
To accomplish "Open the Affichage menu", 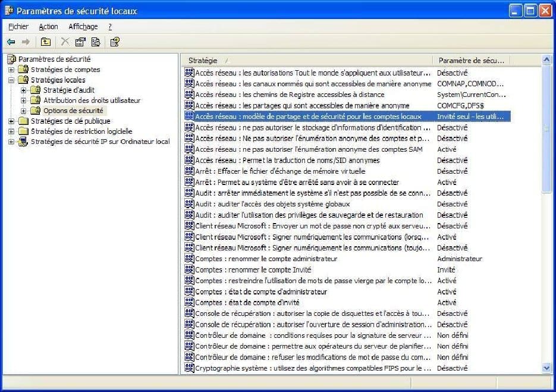I will 84,26.
